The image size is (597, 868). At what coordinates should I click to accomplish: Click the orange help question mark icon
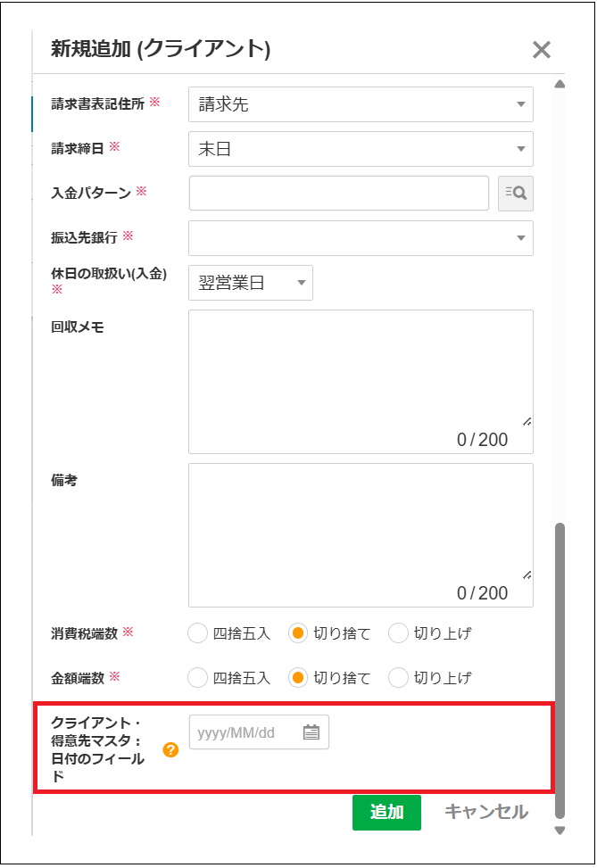pos(170,750)
